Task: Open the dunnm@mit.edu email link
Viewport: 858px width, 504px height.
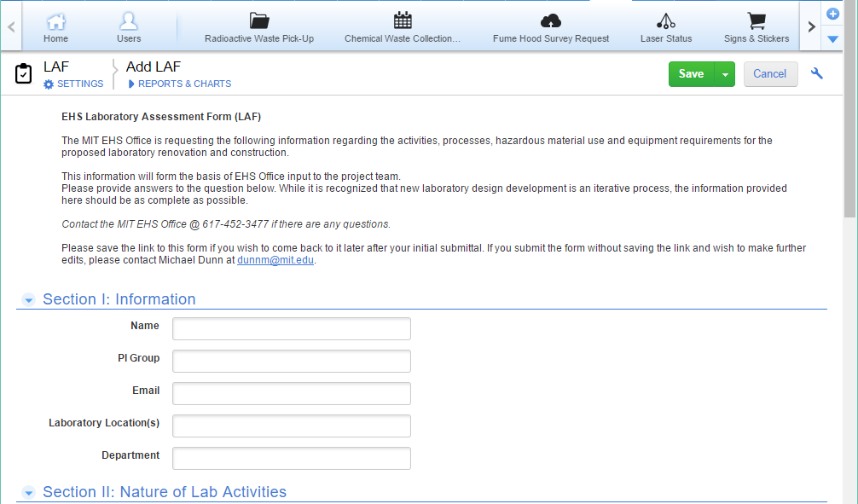Action: click(275, 261)
